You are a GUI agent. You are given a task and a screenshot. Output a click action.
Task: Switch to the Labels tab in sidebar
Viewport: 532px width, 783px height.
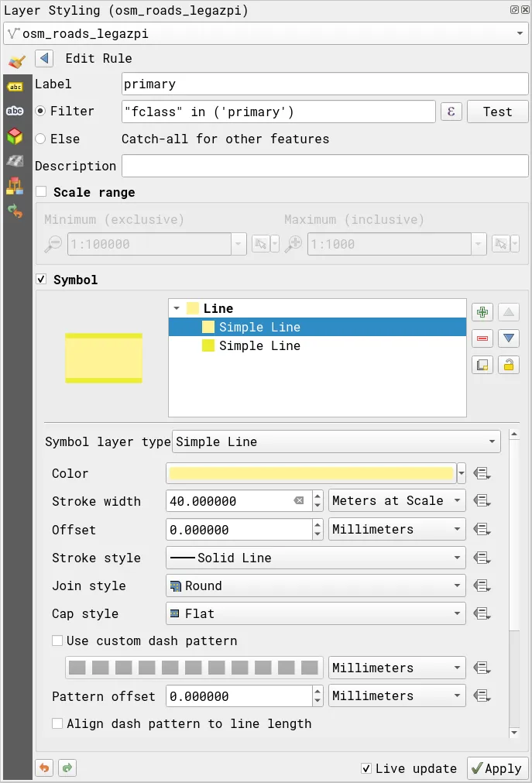tap(15, 87)
